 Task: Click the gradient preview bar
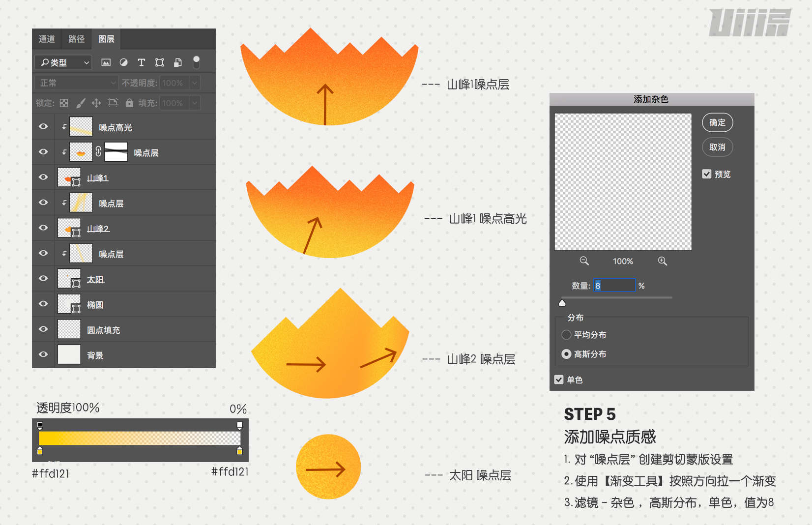coord(140,438)
